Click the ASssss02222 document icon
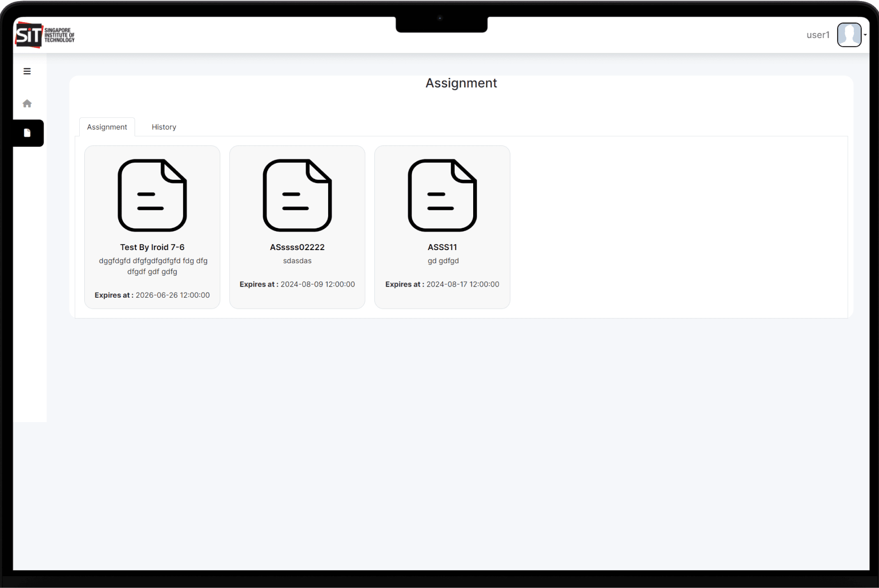The width and height of the screenshot is (879, 588). [297, 195]
